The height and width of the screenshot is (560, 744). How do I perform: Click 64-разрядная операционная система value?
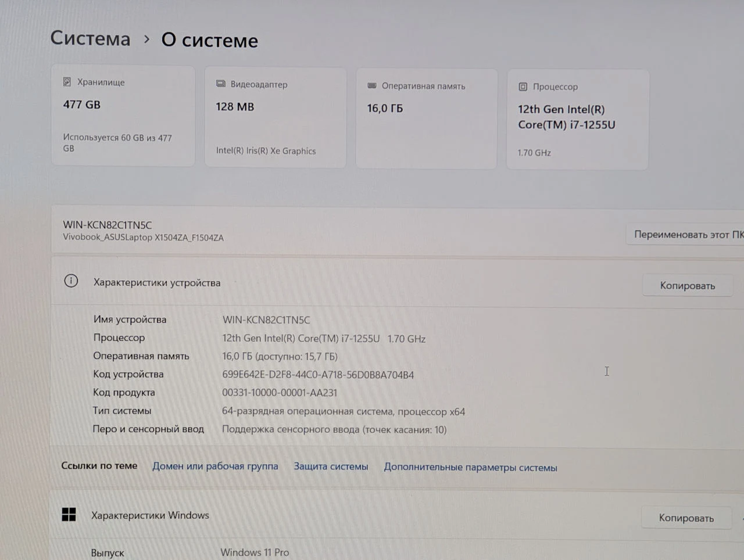[x=344, y=411]
